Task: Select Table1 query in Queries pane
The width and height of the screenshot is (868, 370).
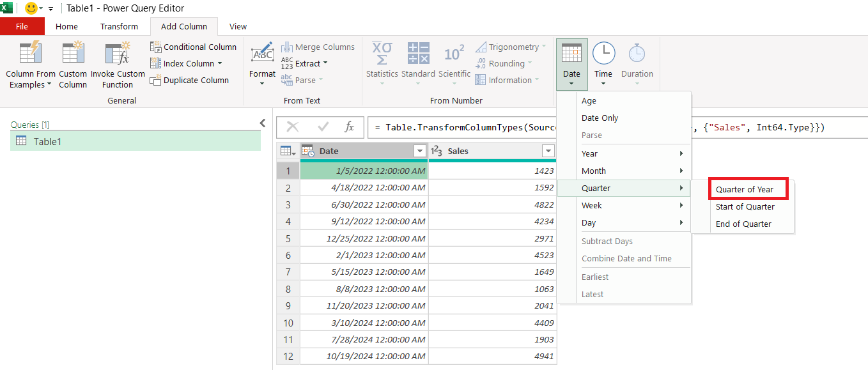Action: [x=136, y=141]
